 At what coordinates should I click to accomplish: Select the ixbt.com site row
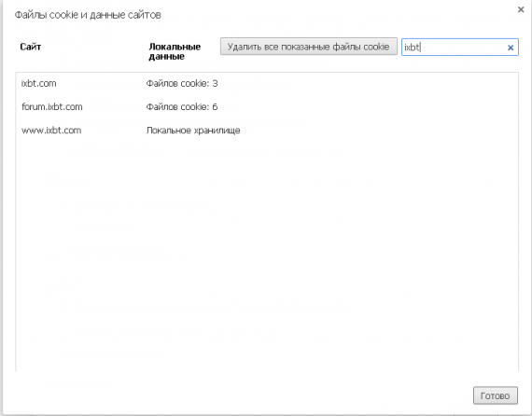(x=267, y=84)
